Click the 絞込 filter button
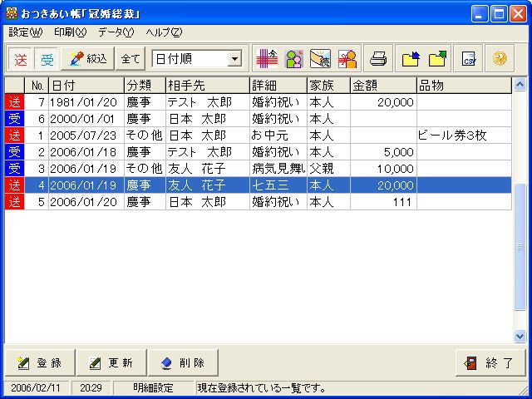 [x=86, y=59]
